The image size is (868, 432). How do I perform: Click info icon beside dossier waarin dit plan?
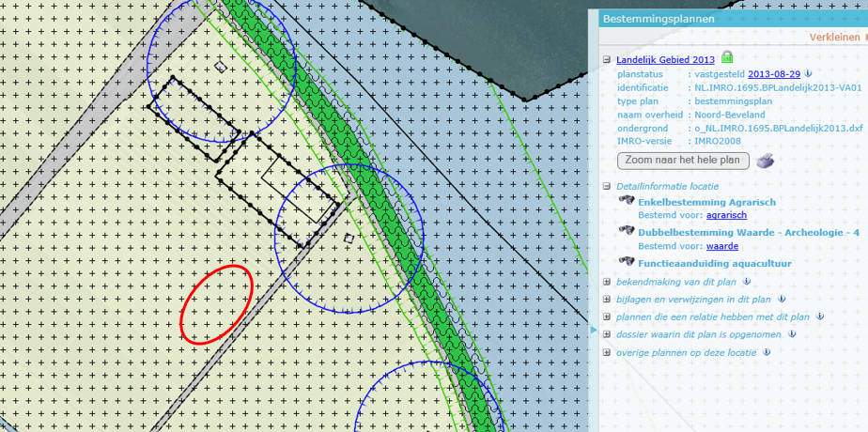[x=792, y=334]
